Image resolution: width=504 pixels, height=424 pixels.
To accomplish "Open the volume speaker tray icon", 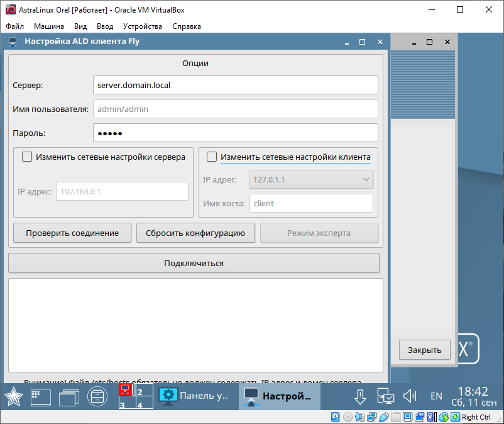I will pos(410,396).
